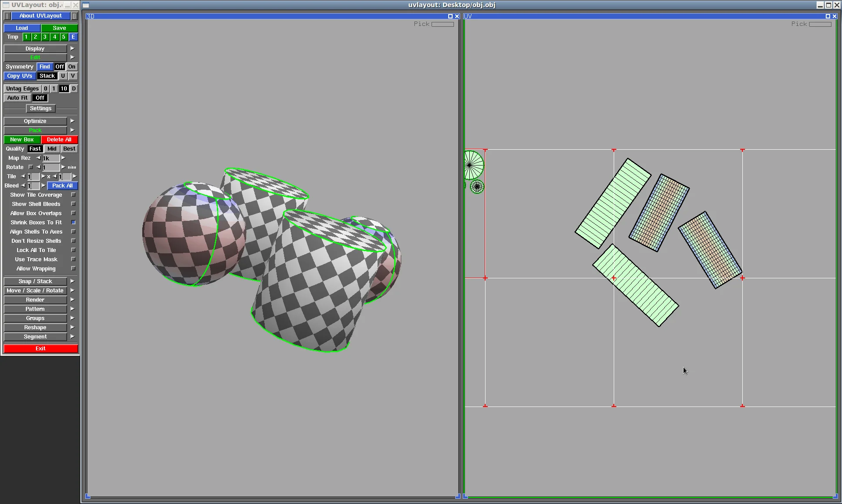Click the small round UV shell
The width and height of the screenshot is (842, 504).
(477, 187)
